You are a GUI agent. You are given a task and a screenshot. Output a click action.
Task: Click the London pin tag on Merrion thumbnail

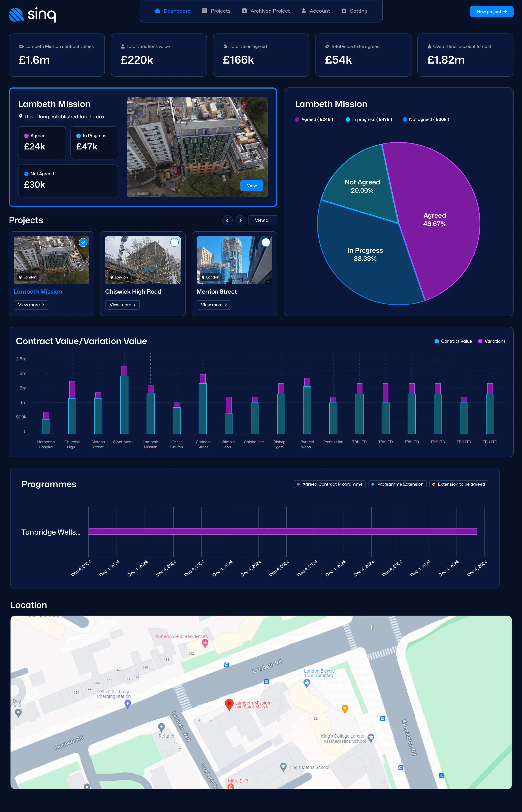[x=211, y=277]
